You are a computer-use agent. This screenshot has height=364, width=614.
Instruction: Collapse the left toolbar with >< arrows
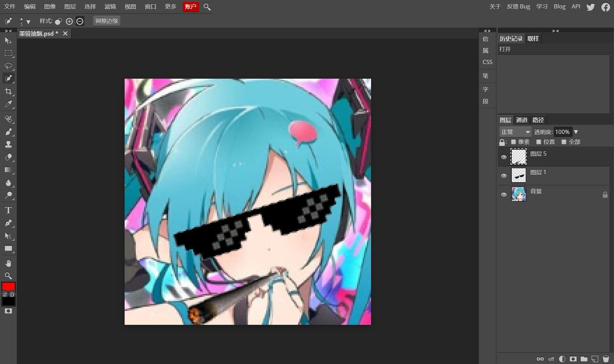(x=8, y=31)
